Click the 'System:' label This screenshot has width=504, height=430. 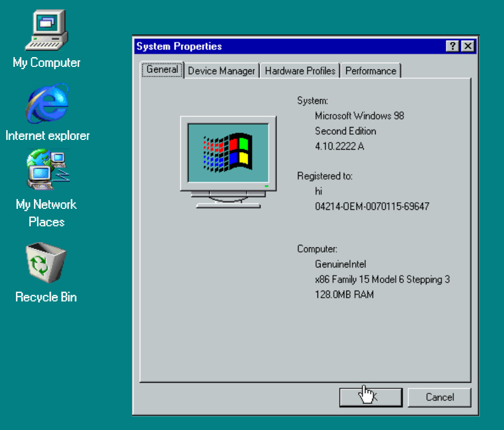point(312,101)
